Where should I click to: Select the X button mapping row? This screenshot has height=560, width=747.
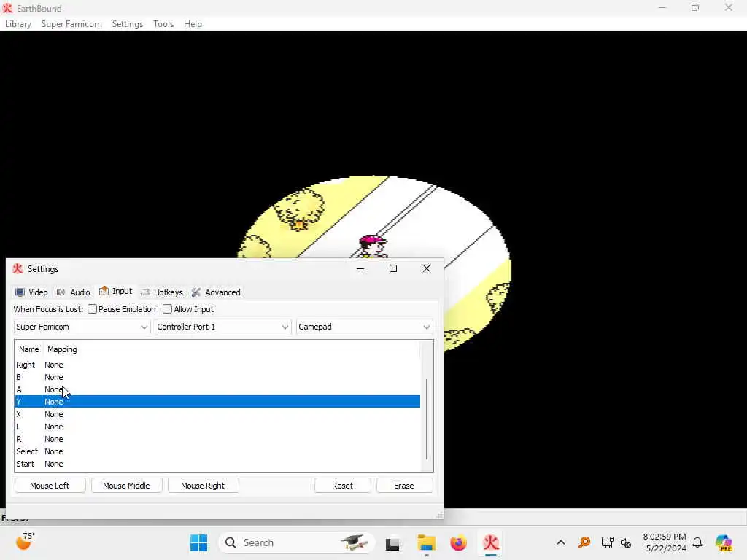pyautogui.click(x=217, y=414)
